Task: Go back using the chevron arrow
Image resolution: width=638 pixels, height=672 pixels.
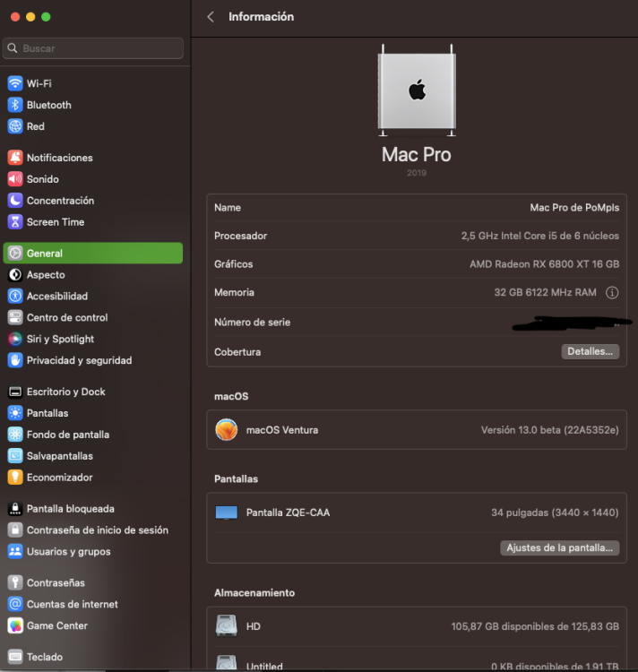Action: (x=211, y=17)
